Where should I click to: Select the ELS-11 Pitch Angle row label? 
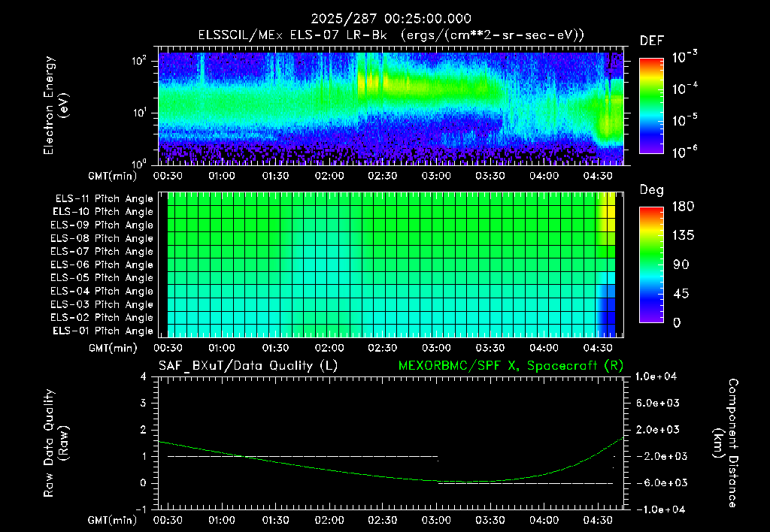[104, 199]
